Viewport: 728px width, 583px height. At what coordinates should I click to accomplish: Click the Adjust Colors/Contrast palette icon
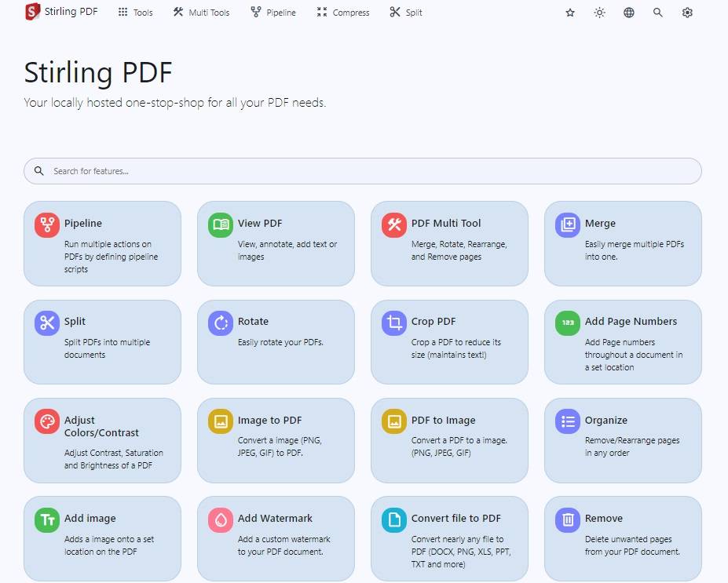tap(47, 421)
